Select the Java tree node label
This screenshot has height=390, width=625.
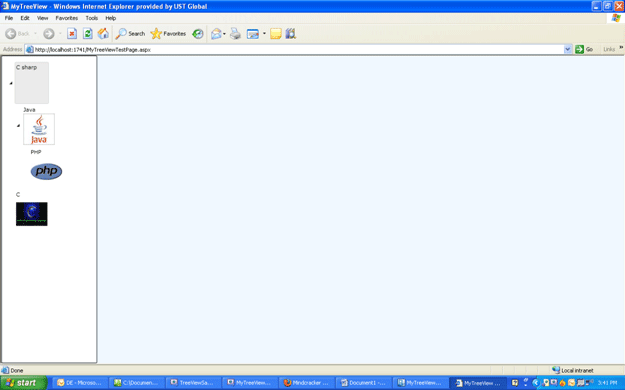[x=29, y=110]
